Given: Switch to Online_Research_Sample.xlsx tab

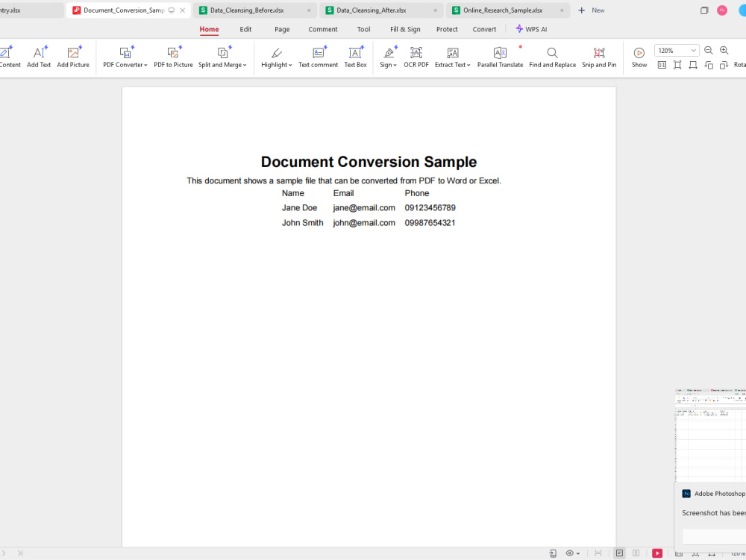Looking at the screenshot, I should point(507,10).
